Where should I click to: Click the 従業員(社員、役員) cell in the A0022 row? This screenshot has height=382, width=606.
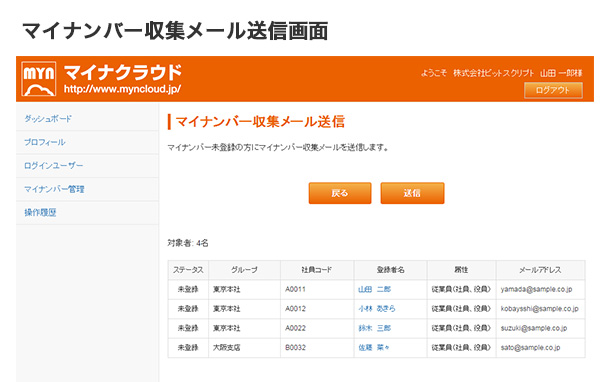coord(461,328)
